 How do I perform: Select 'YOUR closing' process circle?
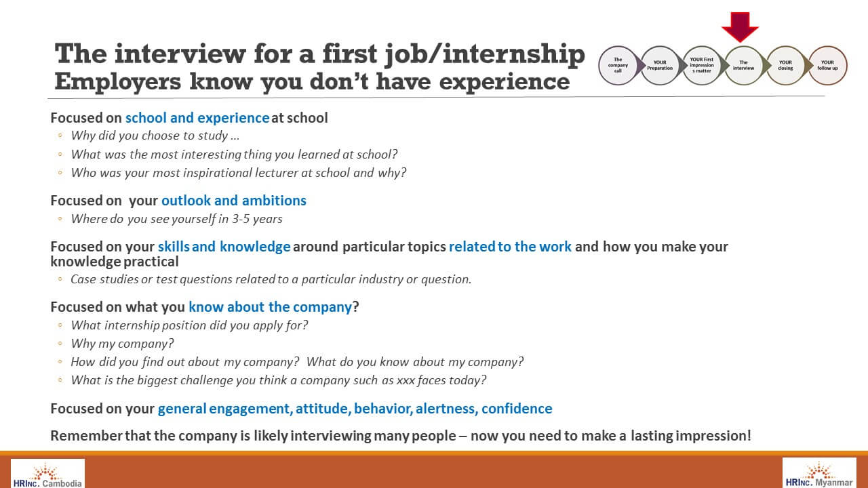tap(786, 65)
